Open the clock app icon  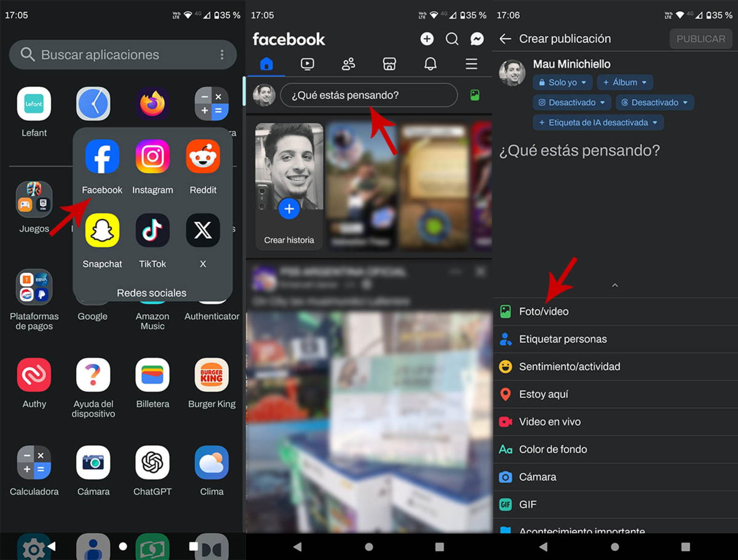coord(93,103)
